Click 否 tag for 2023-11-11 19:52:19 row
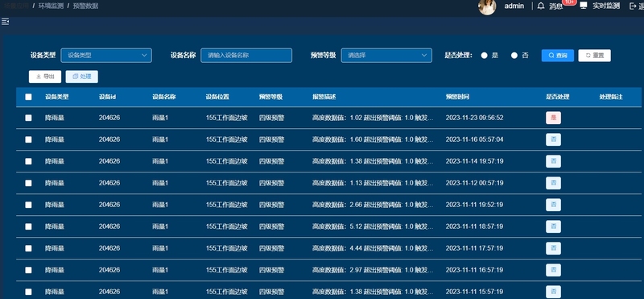644x299 pixels. [553, 205]
